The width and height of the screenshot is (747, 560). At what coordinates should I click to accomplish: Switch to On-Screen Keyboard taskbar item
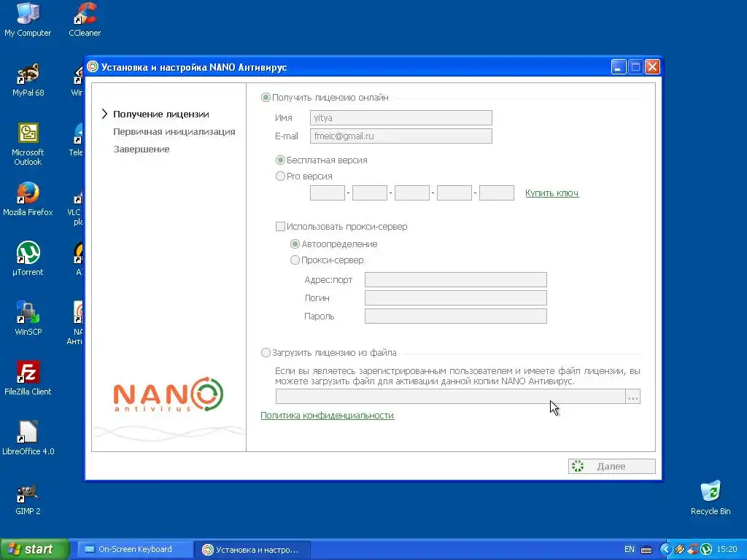pos(135,549)
